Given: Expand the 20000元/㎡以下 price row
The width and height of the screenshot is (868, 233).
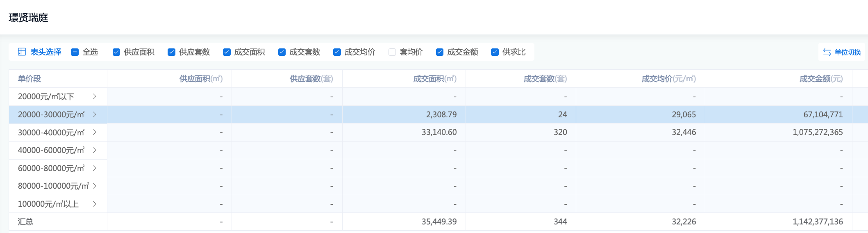Looking at the screenshot, I should [x=95, y=96].
